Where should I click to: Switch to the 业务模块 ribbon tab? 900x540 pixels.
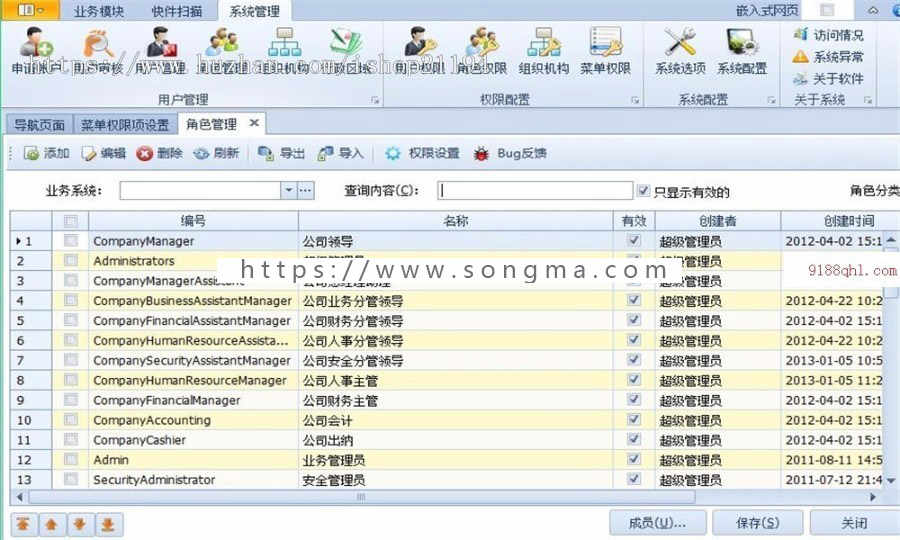click(99, 11)
